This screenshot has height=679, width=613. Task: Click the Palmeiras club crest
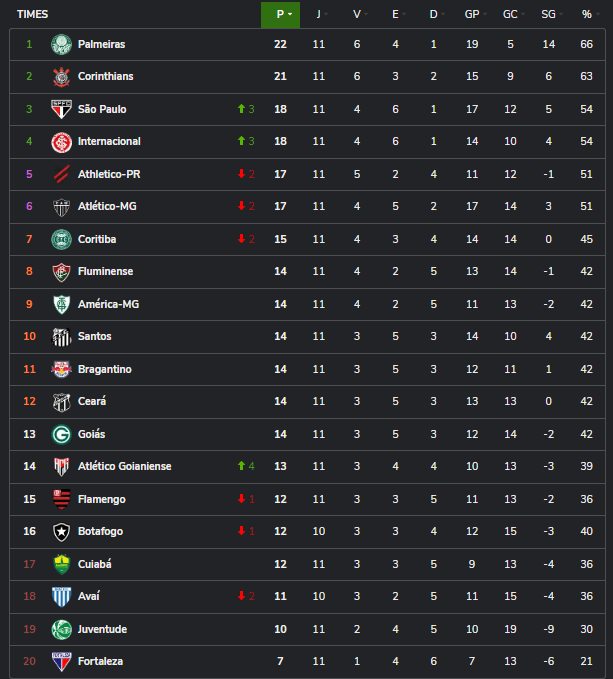point(62,44)
